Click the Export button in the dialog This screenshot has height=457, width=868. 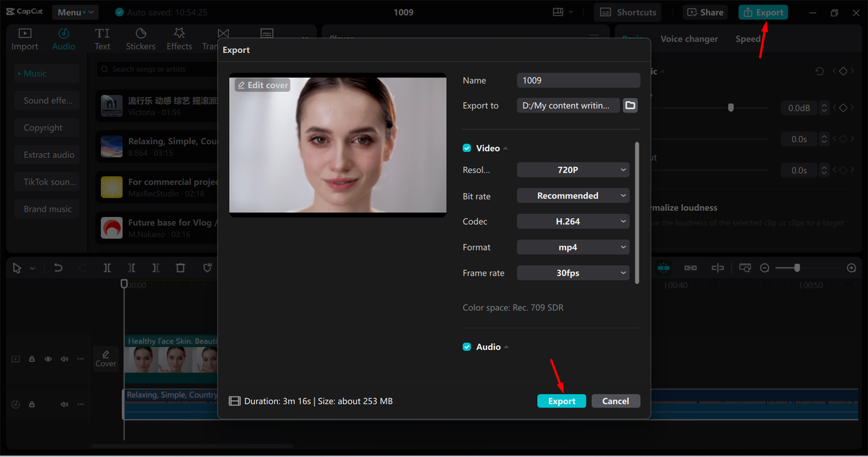tap(561, 401)
